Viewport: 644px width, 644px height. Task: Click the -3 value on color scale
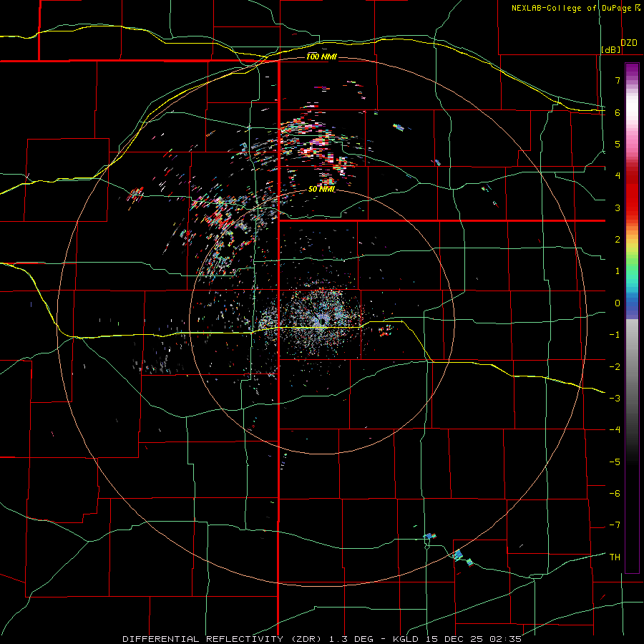(615, 399)
